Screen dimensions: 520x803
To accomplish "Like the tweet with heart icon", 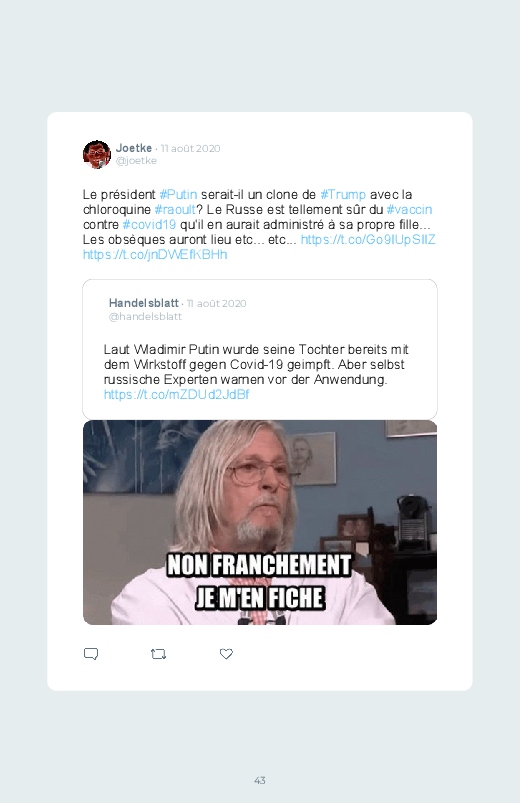I will (226, 654).
